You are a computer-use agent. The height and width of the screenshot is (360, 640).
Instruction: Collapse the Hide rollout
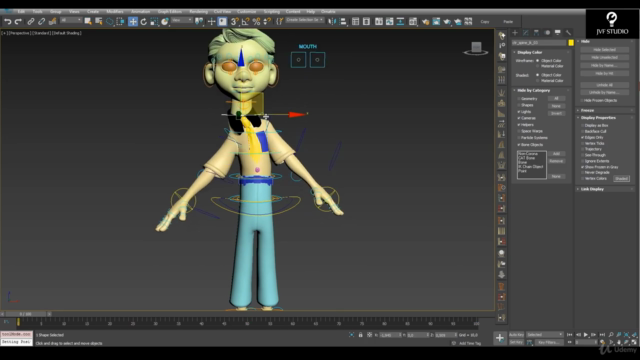tap(606, 41)
